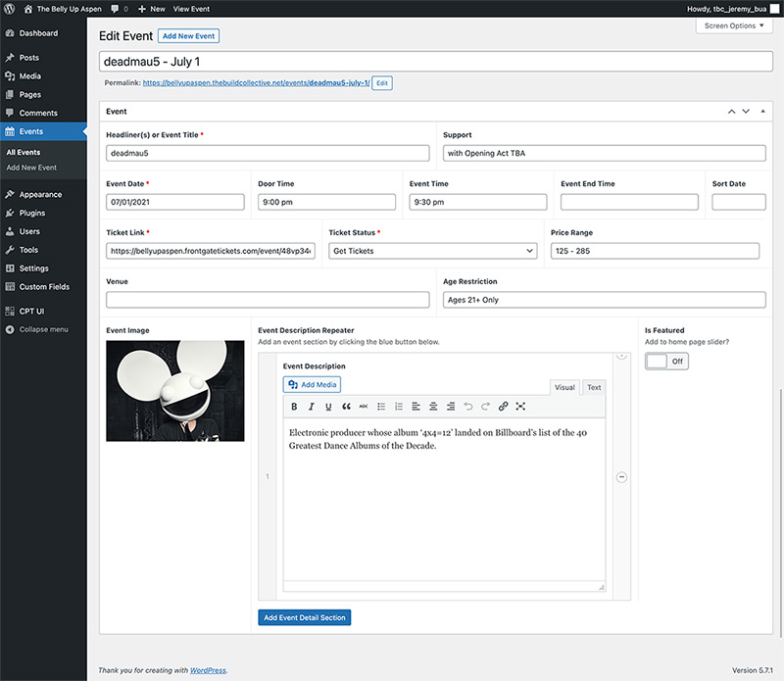This screenshot has height=681, width=784.
Task: Click the Support field
Action: point(604,153)
